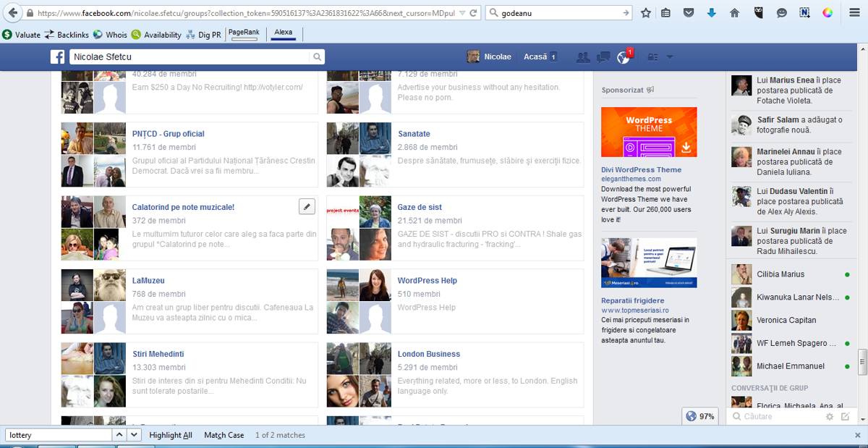Open the Reparatii frigidere ad link
This screenshot has width=868, height=448.
632,300
